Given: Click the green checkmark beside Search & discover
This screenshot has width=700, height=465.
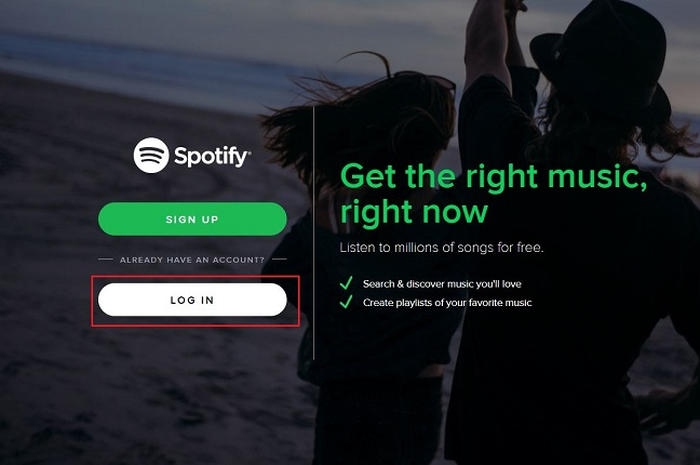Looking at the screenshot, I should (x=346, y=283).
